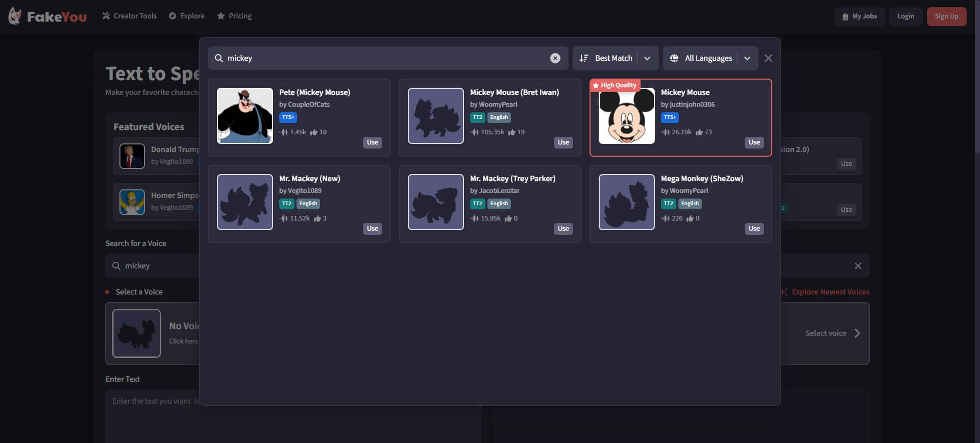Viewport: 980px width, 443px height.
Task: Use the Pete (Mickey Mouse) voice
Action: coord(373,142)
